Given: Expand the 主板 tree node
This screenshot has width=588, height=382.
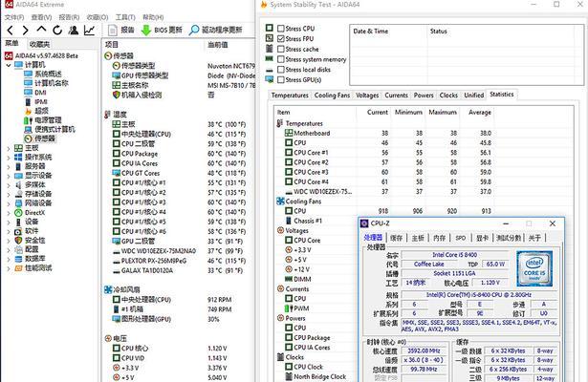Looking at the screenshot, I should [x=9, y=148].
